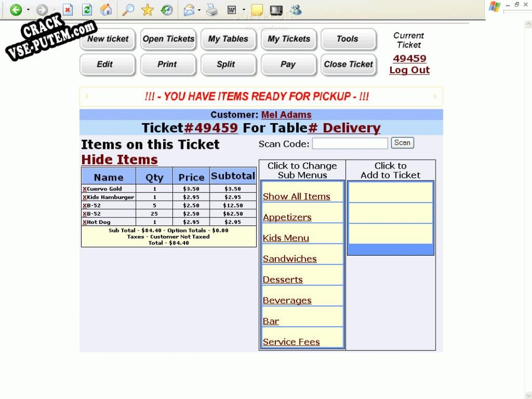Click the green browser Back arrow

coord(16,10)
